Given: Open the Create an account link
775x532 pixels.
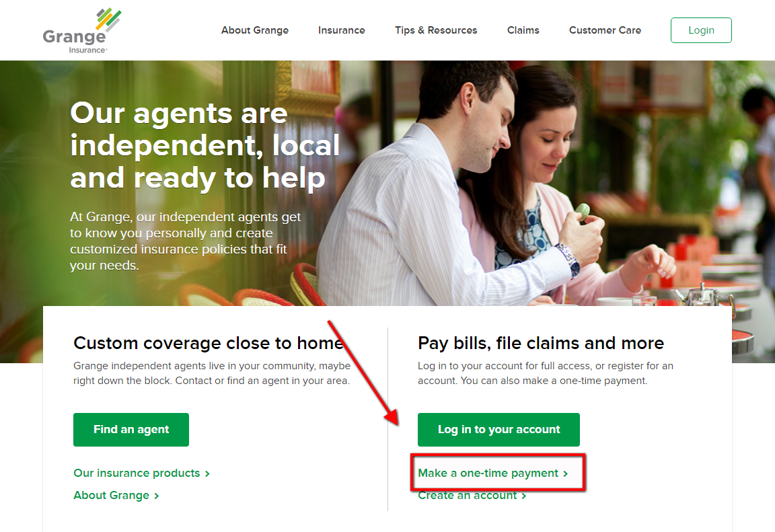Looking at the screenshot, I should coord(468,496).
